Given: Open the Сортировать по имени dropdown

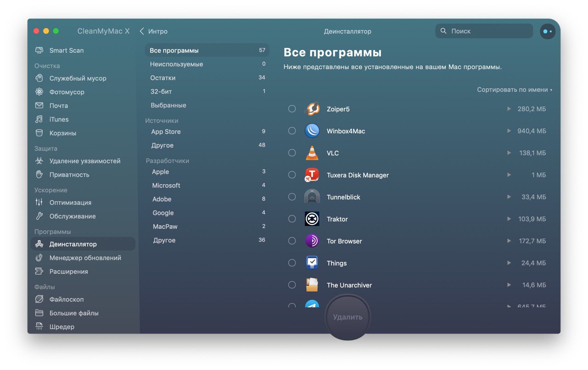Looking at the screenshot, I should [x=514, y=90].
